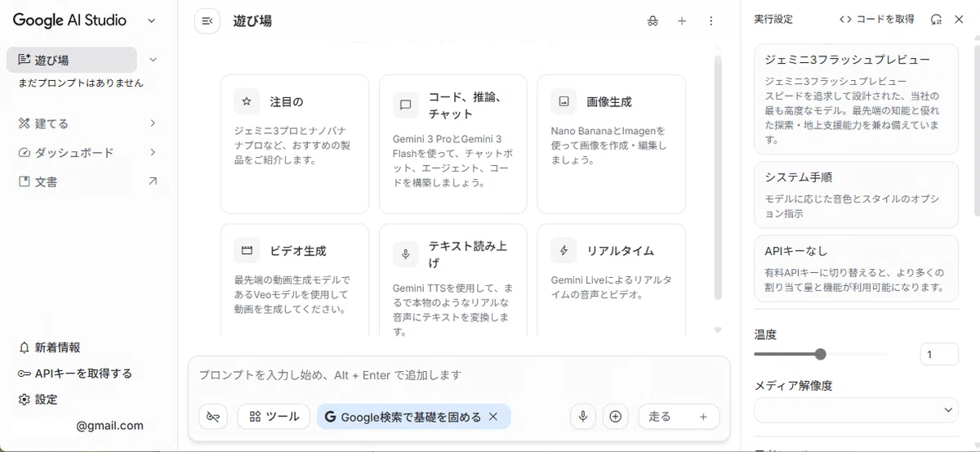Click the @gmail.com account label
This screenshot has width=980, height=452.
(109, 426)
